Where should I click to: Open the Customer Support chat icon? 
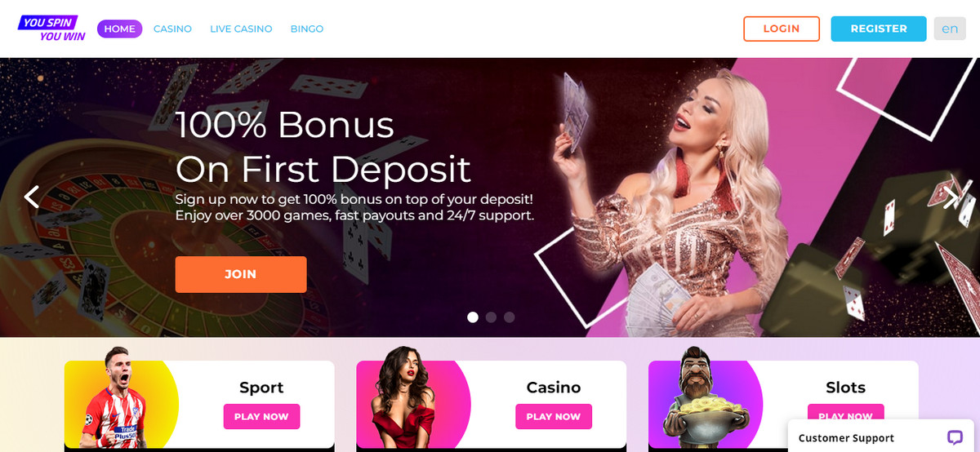pyautogui.click(x=955, y=437)
